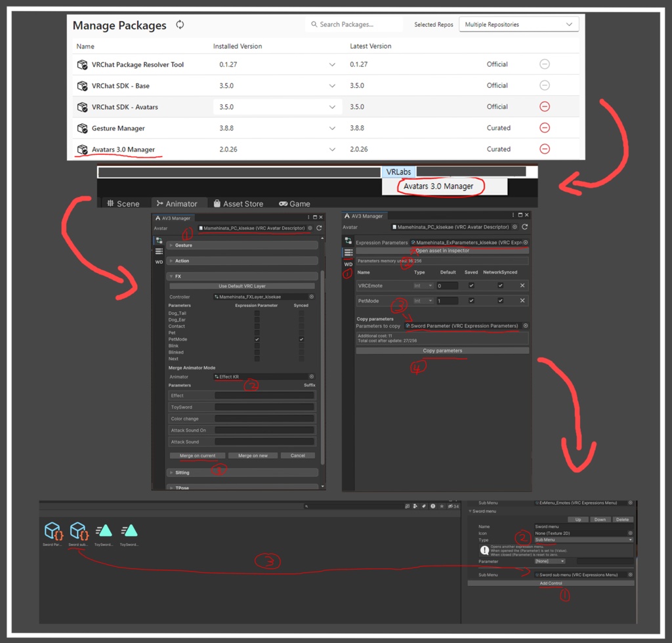Switch to the Game tab
This screenshot has height=643, width=672.
(295, 204)
